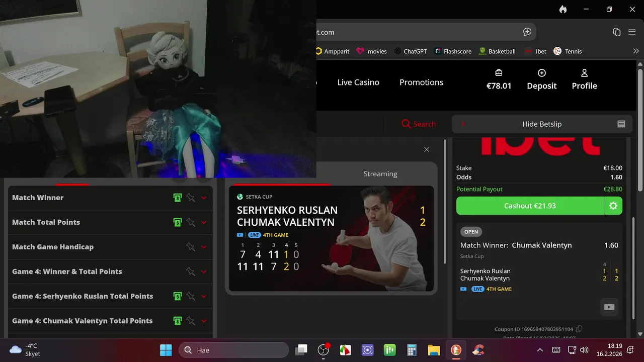Open the Basketball bookmark
The width and height of the screenshot is (644, 362).
pos(497,51)
